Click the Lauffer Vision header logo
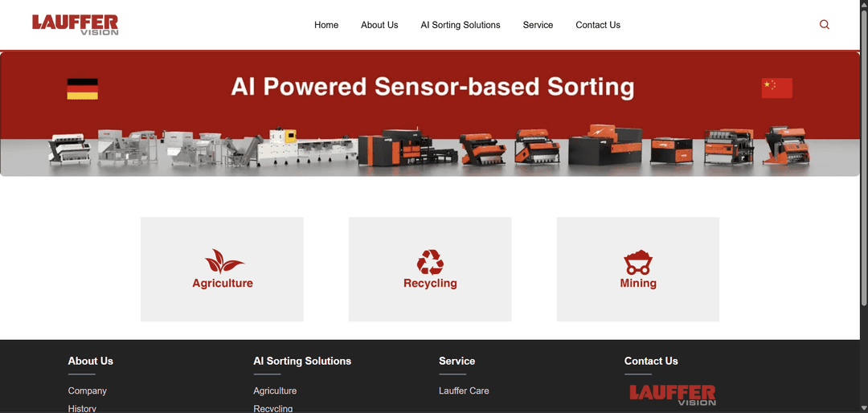This screenshot has width=868, height=413. coord(76,25)
